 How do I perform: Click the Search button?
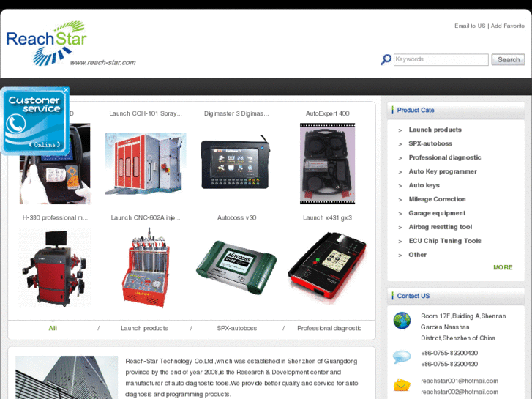point(508,59)
